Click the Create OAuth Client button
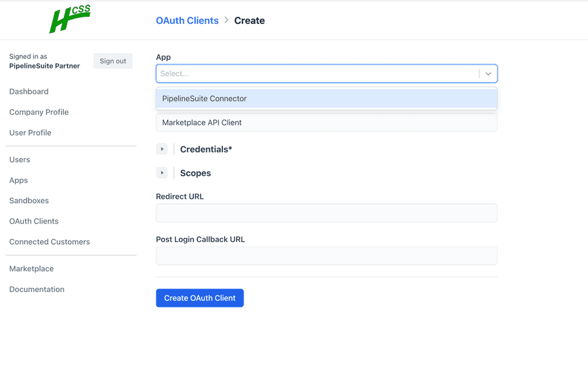The width and height of the screenshot is (588, 390). [199, 298]
